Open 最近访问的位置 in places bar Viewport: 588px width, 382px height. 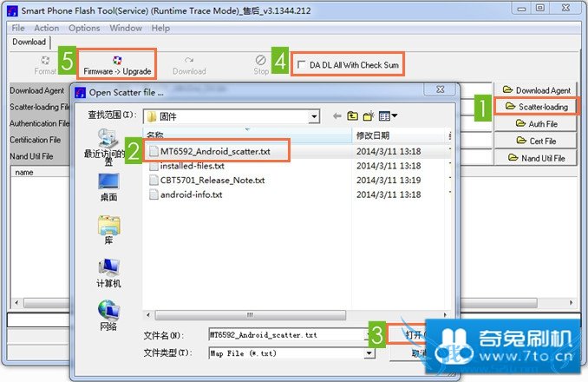tap(108, 147)
